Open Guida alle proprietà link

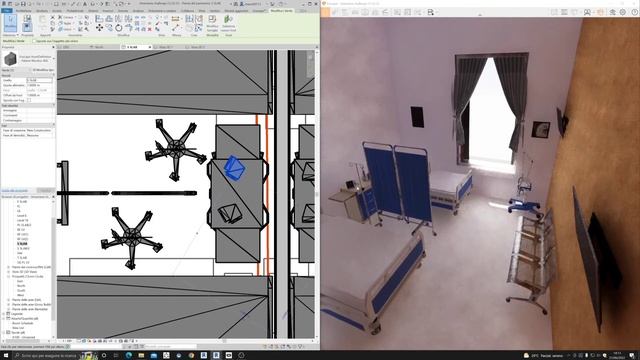tap(15, 191)
